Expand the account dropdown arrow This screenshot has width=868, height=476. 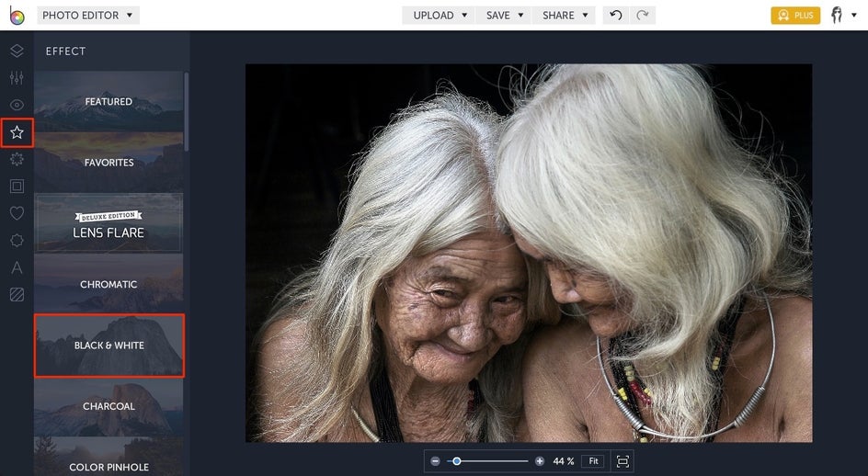pyautogui.click(x=854, y=16)
